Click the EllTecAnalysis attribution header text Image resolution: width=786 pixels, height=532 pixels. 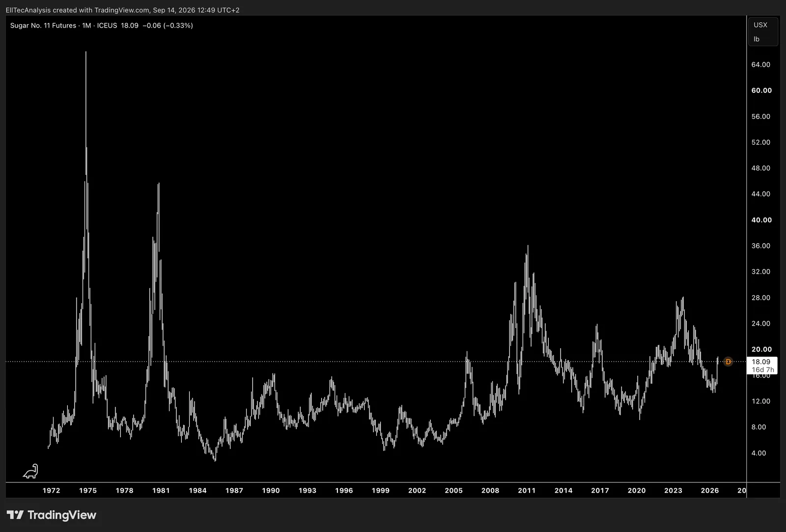(x=122, y=10)
